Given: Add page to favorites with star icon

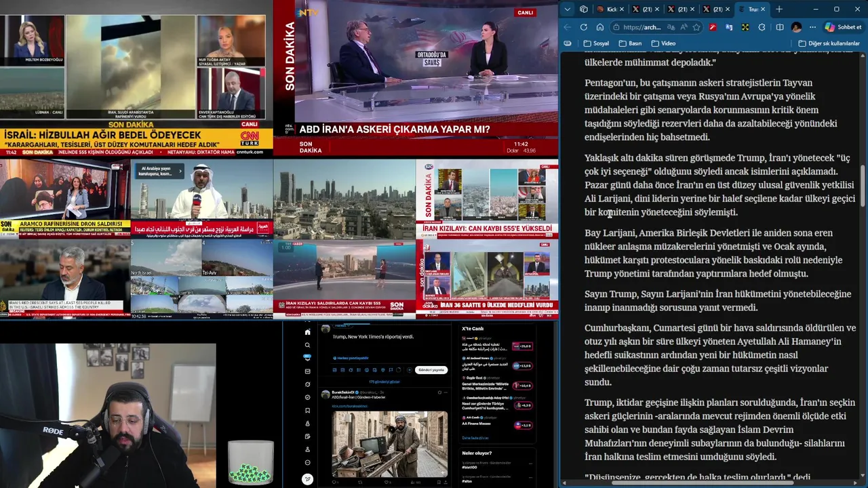Looking at the screenshot, I should point(696,27).
